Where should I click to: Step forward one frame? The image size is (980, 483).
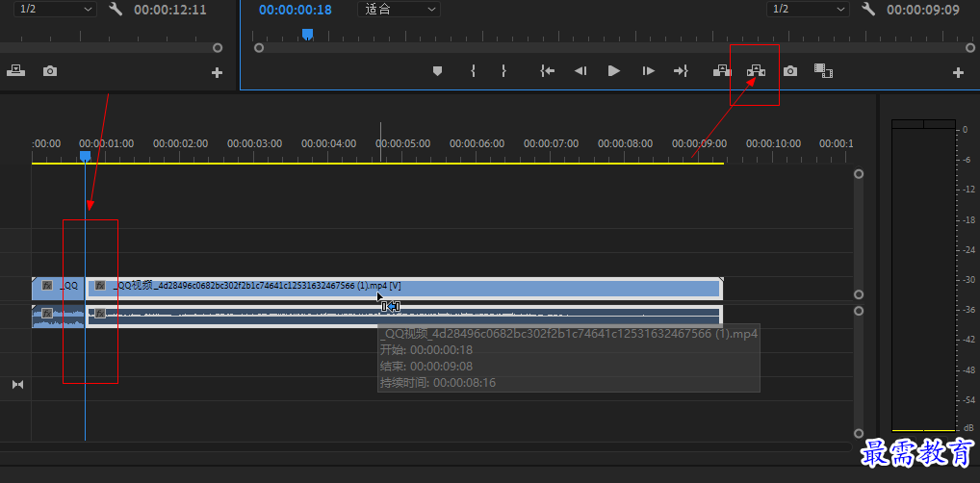coord(649,71)
